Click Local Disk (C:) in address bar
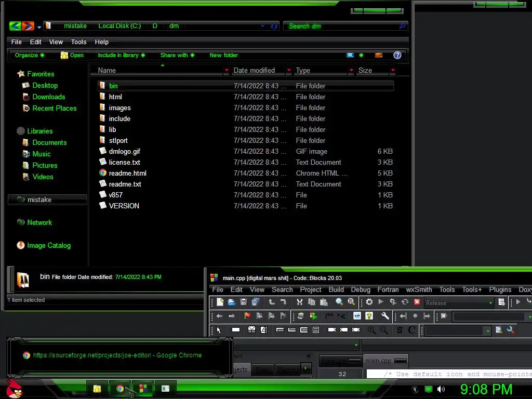Image resolution: width=532 pixels, height=399 pixels. tap(119, 26)
